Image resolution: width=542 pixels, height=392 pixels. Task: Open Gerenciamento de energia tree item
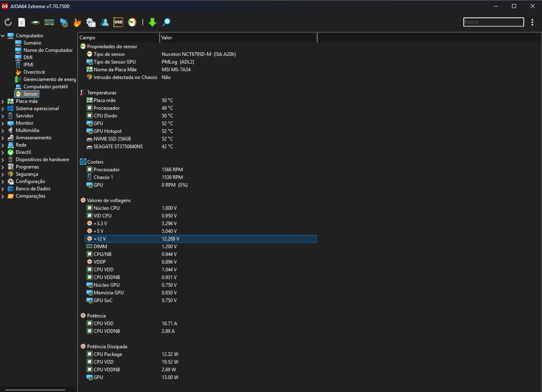point(49,79)
